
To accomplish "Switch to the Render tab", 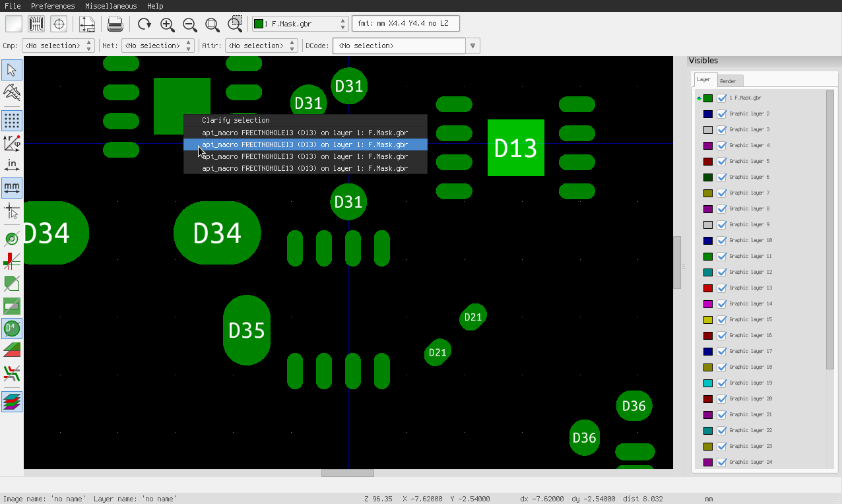I will (x=729, y=81).
